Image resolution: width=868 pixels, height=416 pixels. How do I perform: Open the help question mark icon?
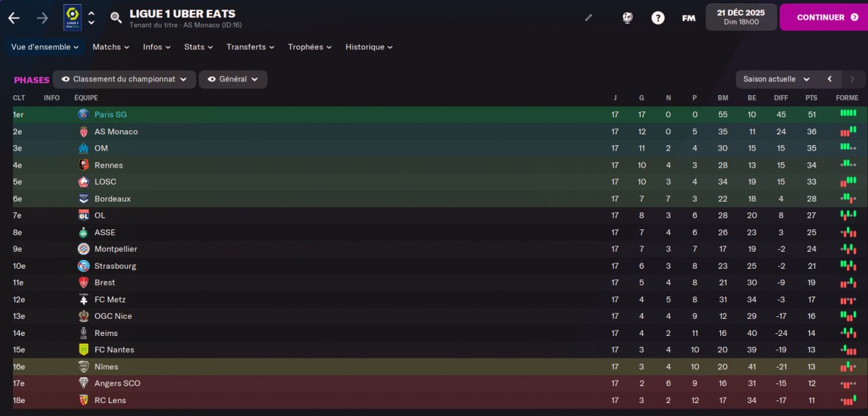(x=658, y=18)
